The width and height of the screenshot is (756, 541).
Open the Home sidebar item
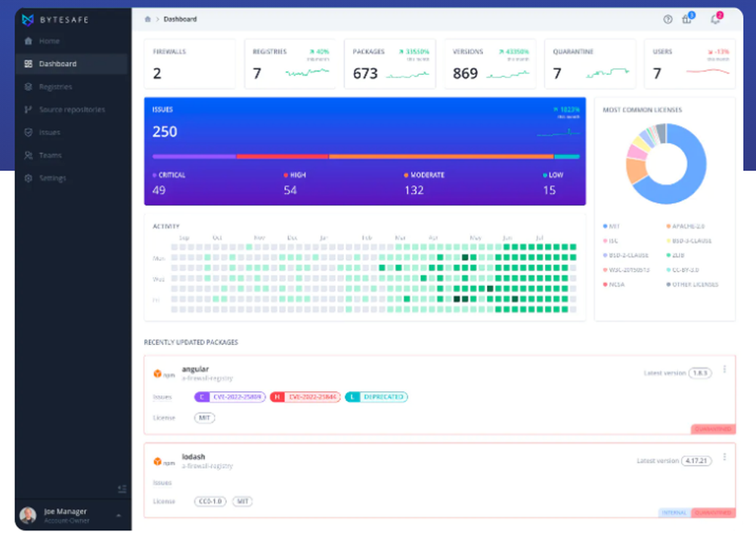(71, 41)
